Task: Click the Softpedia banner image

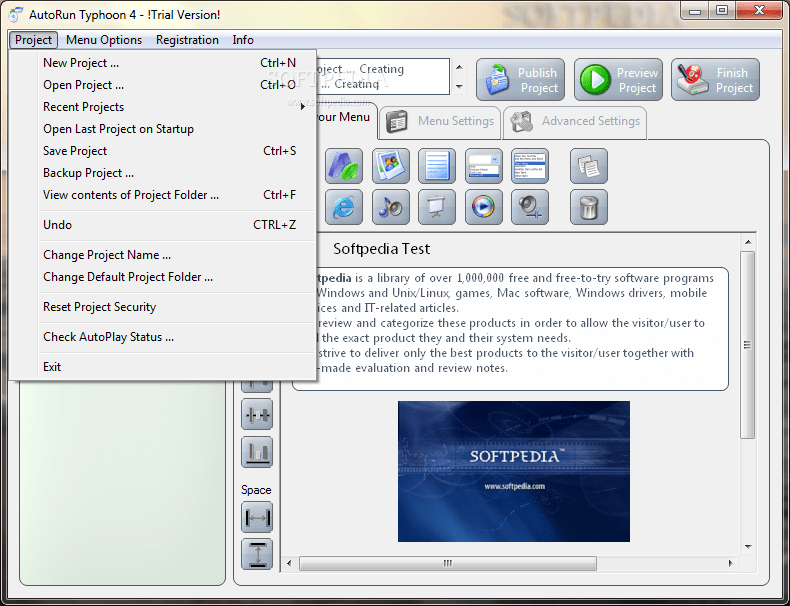Action: pos(513,472)
